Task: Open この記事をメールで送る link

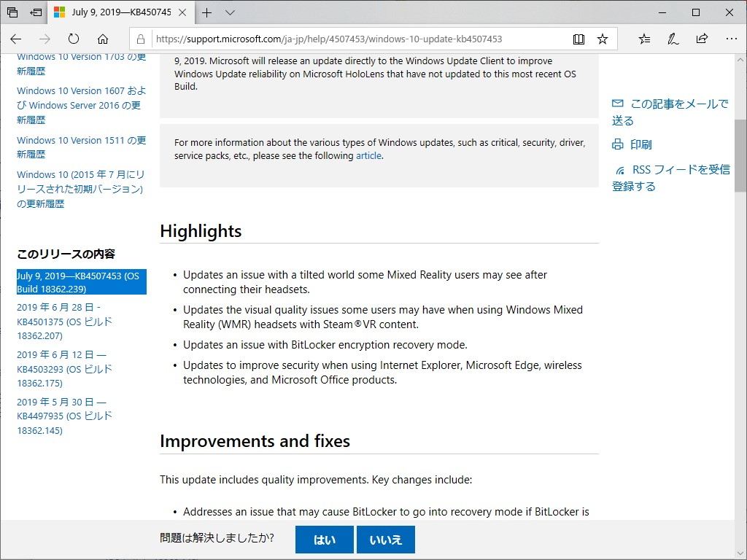Action: 670,112
